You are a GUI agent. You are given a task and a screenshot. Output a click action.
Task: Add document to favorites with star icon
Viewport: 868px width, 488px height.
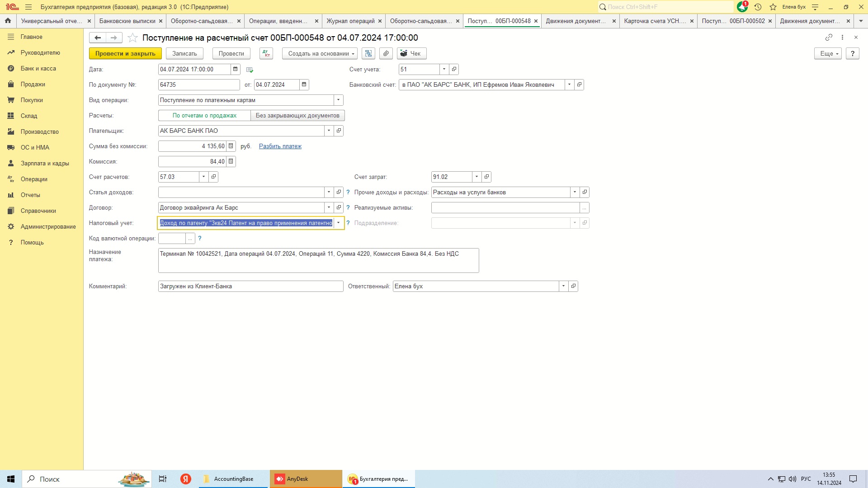(132, 38)
